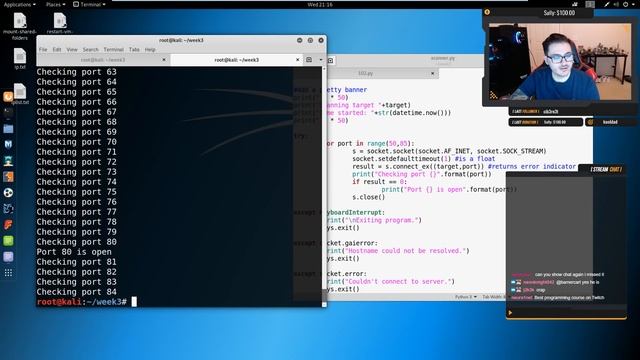Click the scanner.py title of the editor window
Screen dimensions: 640x360
coord(443,58)
